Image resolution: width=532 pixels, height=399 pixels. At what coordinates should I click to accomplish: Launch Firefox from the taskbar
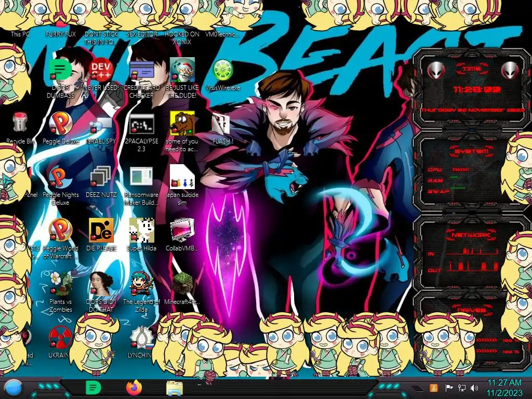(x=134, y=388)
